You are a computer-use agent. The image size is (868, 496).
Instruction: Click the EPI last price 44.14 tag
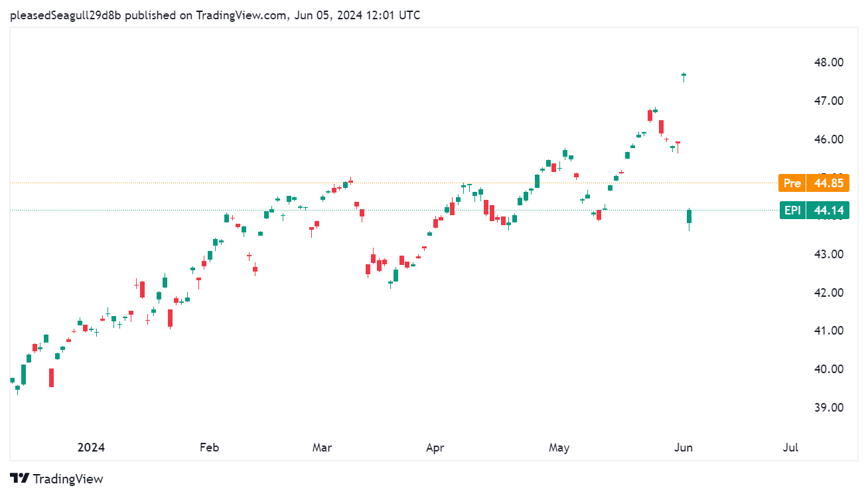(828, 210)
